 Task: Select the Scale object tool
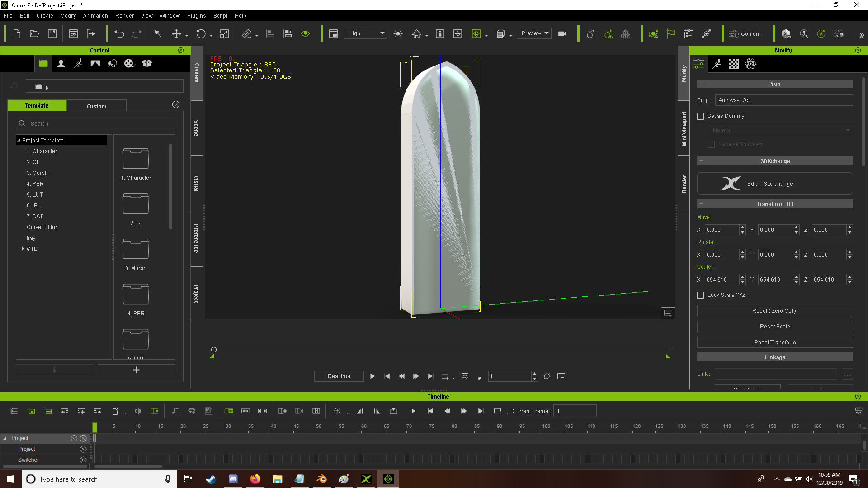224,34
